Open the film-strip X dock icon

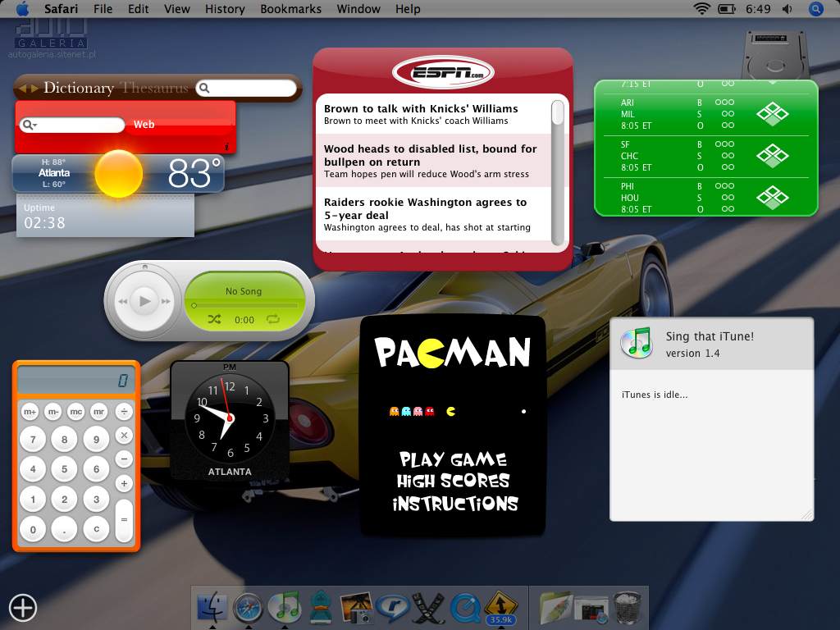(x=428, y=609)
